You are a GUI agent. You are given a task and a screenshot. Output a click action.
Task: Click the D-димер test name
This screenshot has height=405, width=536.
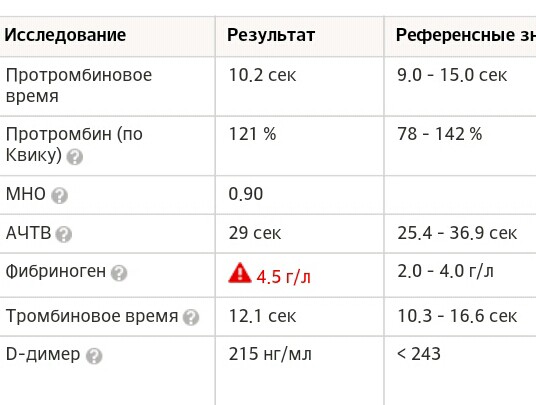(43, 354)
